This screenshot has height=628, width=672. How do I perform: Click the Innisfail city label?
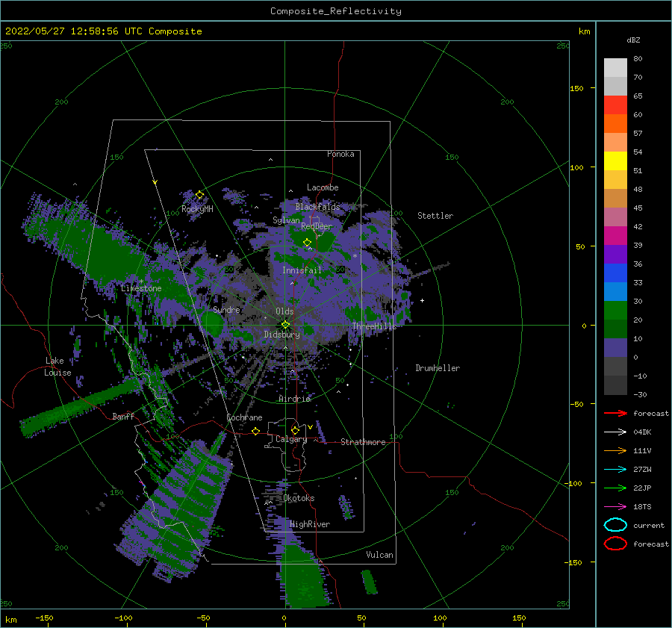point(302,270)
